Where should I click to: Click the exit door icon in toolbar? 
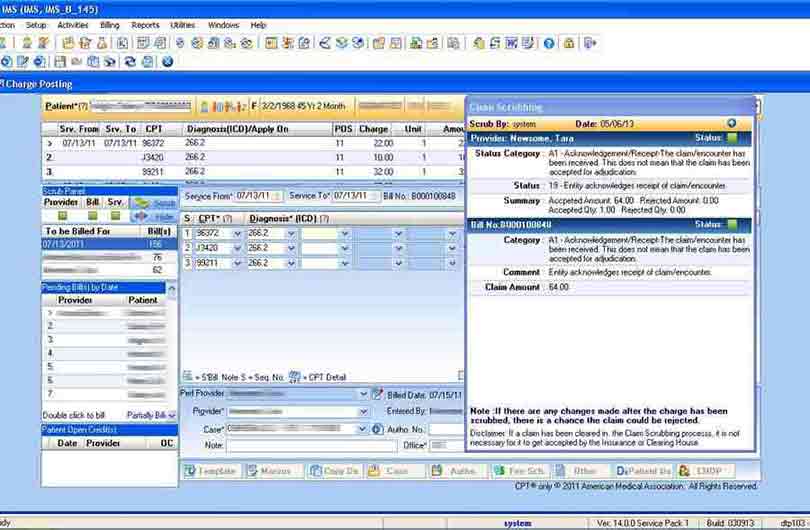tap(590, 43)
